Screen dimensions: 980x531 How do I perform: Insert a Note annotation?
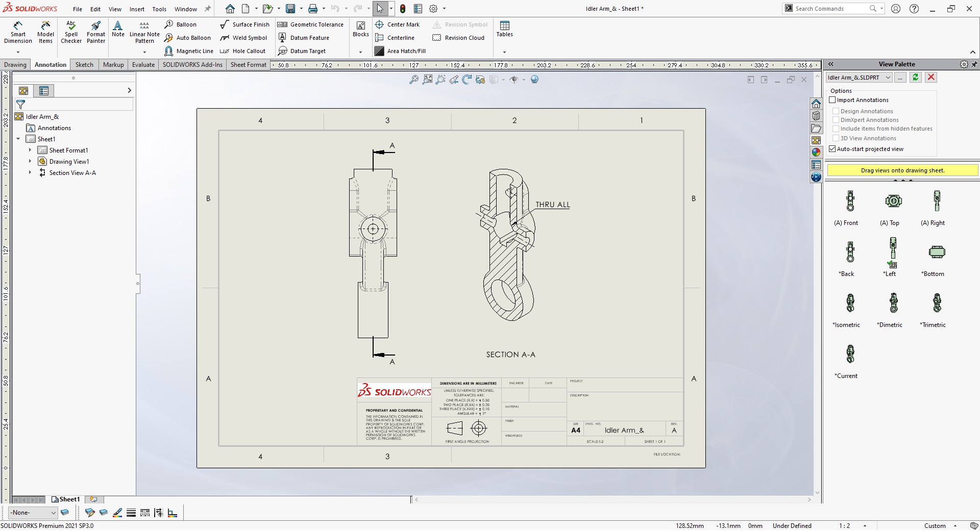tap(118, 29)
